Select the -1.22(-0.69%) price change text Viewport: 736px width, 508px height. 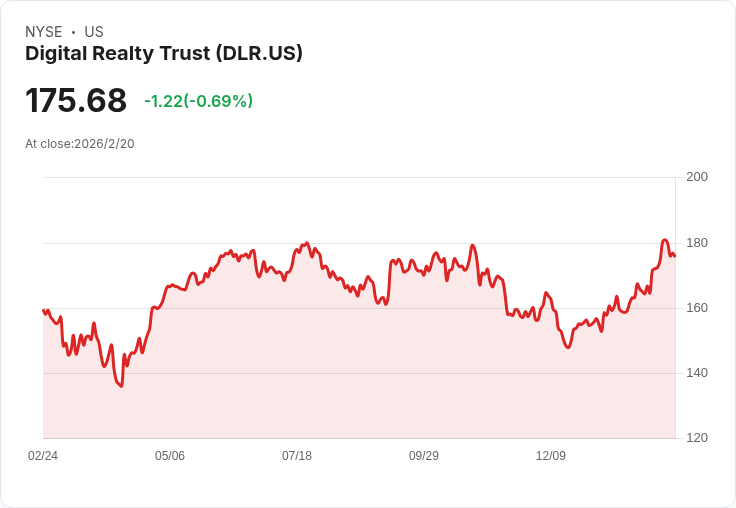(x=198, y=101)
